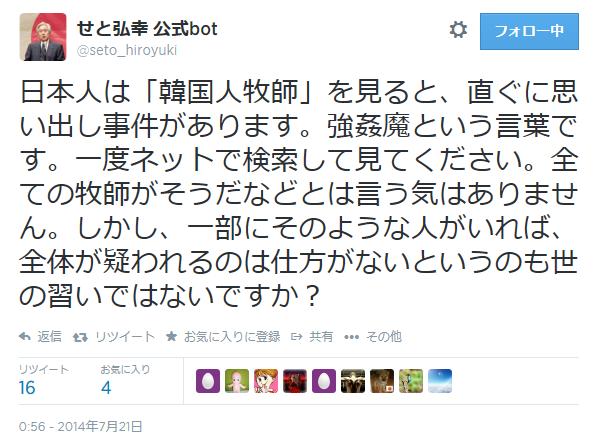Open the baby doll avatar
Screen dimensions: 593x444
[237, 381]
